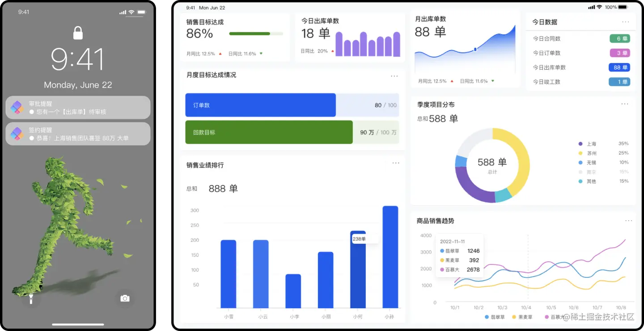Click the 10/8 label on the trend axis

click(621, 308)
